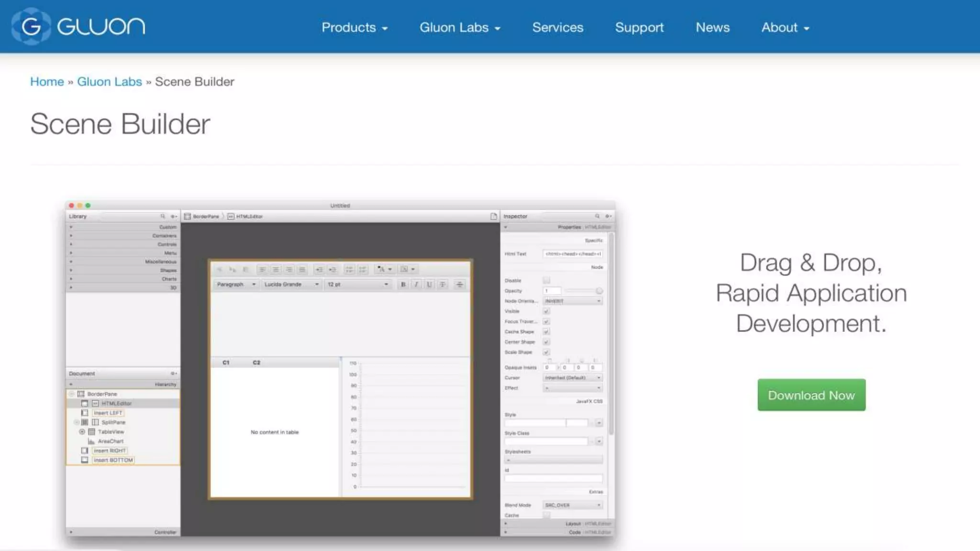Open the Services page in navigation
The image size is (980, 551).
pos(557,28)
